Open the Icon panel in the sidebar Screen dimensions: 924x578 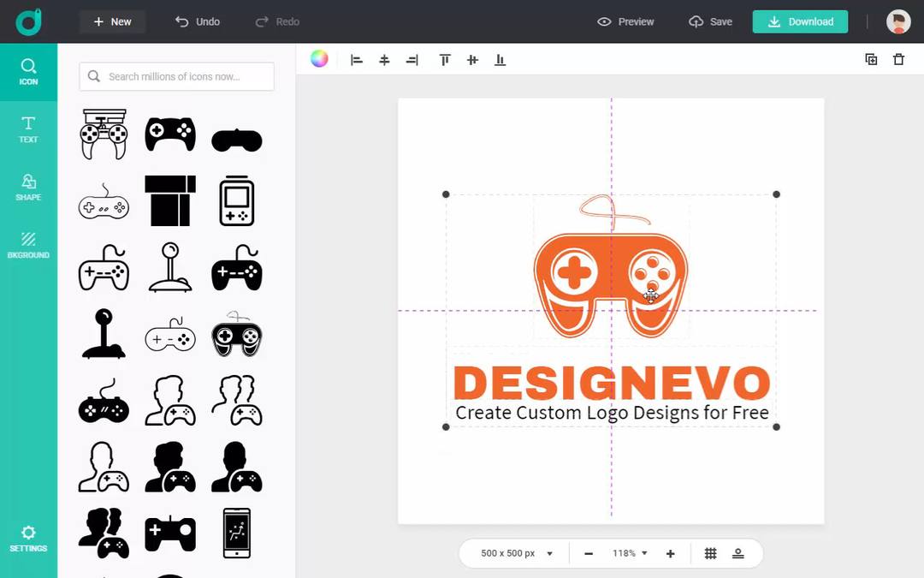(28, 72)
